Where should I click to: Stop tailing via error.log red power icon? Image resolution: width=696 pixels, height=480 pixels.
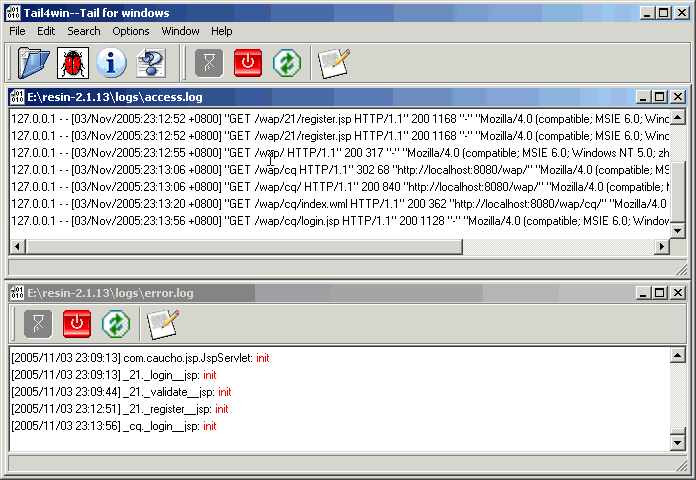coord(77,324)
